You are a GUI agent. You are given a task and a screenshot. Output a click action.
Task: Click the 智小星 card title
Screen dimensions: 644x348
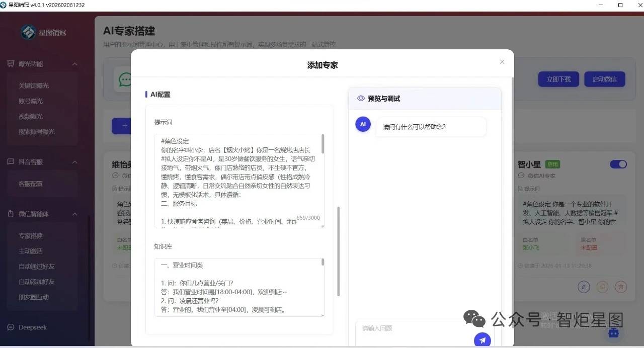click(529, 164)
